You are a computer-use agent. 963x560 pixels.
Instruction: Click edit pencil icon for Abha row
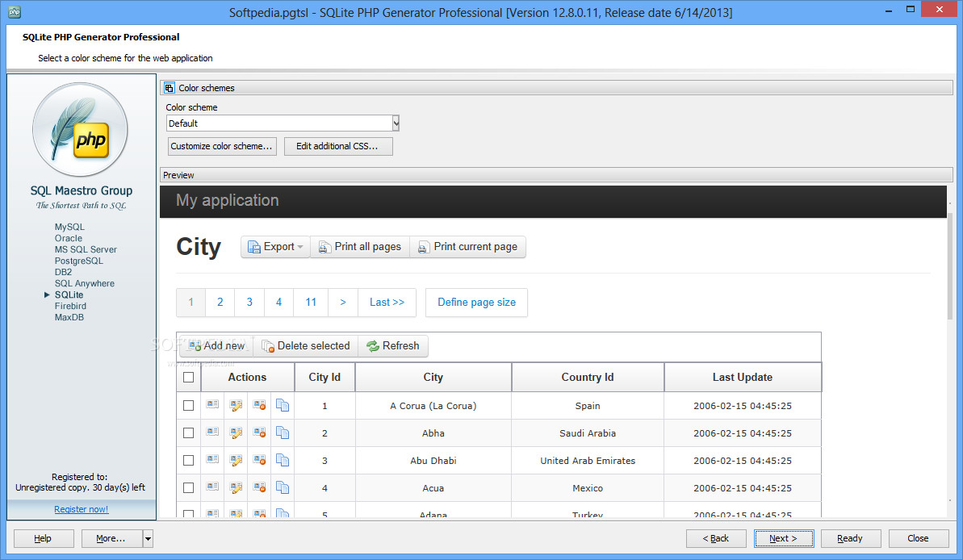[236, 433]
